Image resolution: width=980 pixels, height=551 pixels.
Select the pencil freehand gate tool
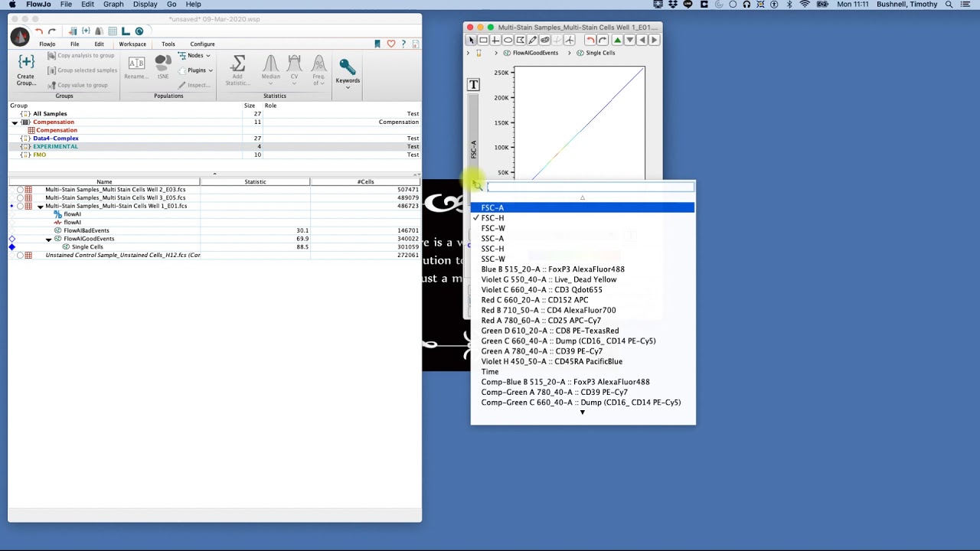pyautogui.click(x=532, y=40)
